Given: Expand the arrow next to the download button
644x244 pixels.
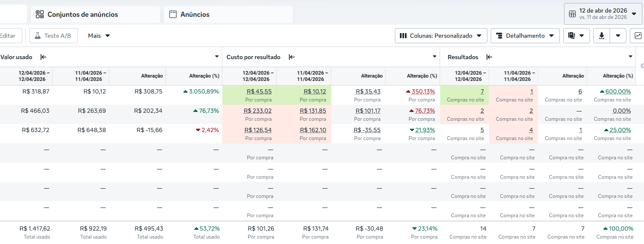Looking at the screenshot, I should point(618,36).
